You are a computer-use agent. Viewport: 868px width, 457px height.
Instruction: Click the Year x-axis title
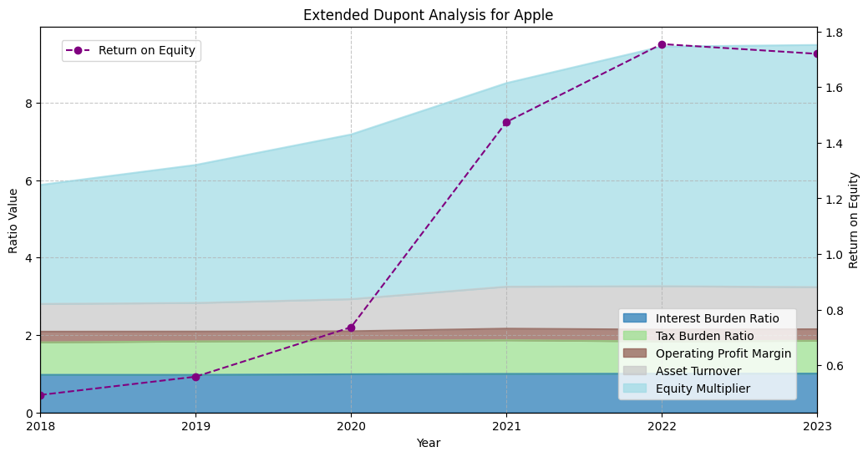428,443
